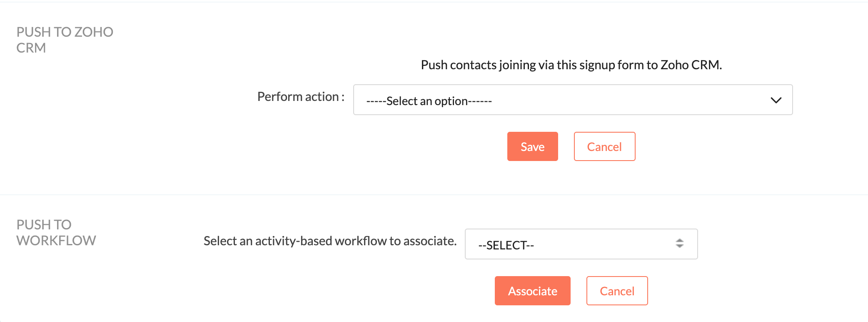
Task: Cancel the Push to Workflow association
Action: tap(616, 291)
